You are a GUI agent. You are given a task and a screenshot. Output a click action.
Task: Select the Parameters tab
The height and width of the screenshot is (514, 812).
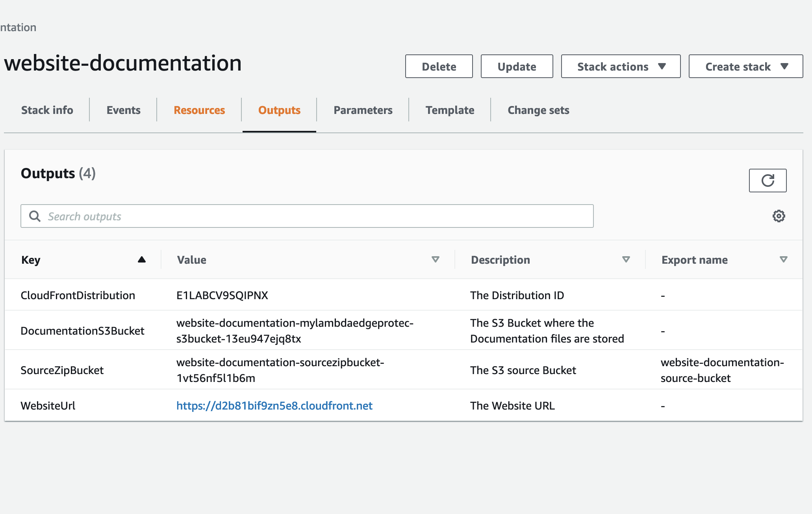tap(363, 110)
